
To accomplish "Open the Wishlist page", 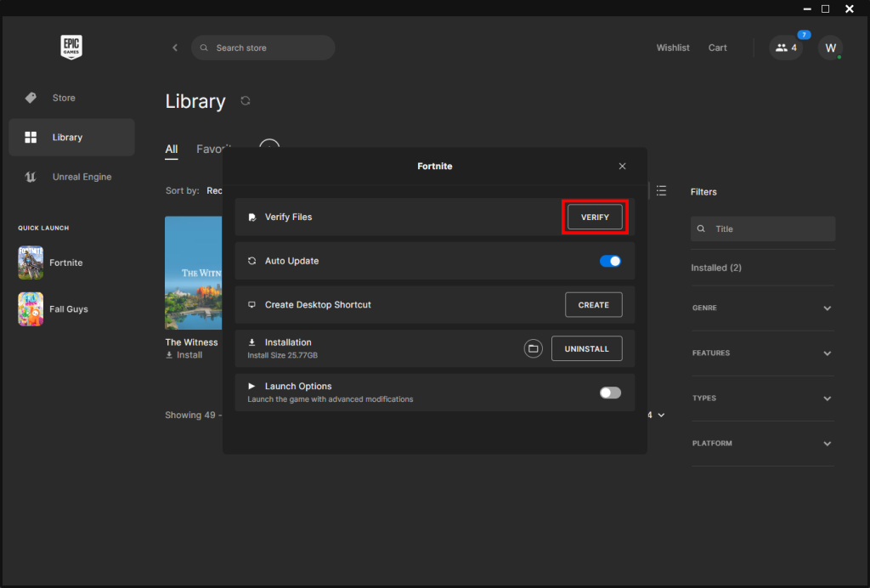I will pos(673,48).
